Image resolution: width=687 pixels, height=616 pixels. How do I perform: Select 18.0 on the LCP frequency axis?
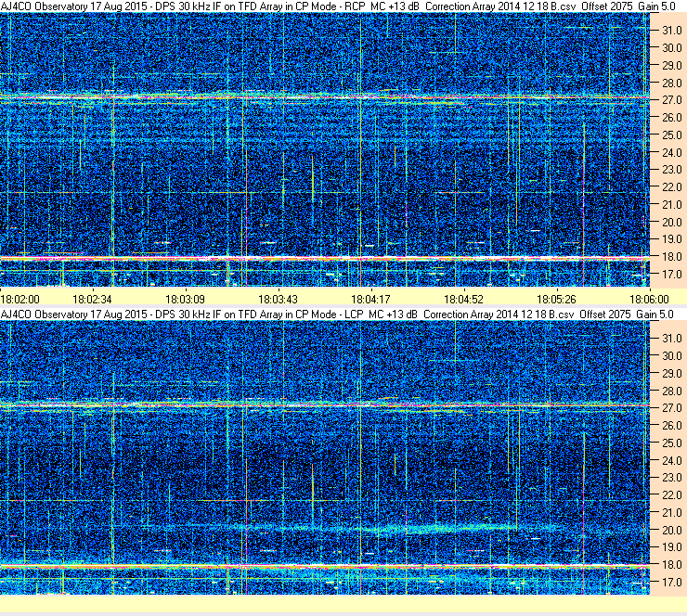click(671, 565)
